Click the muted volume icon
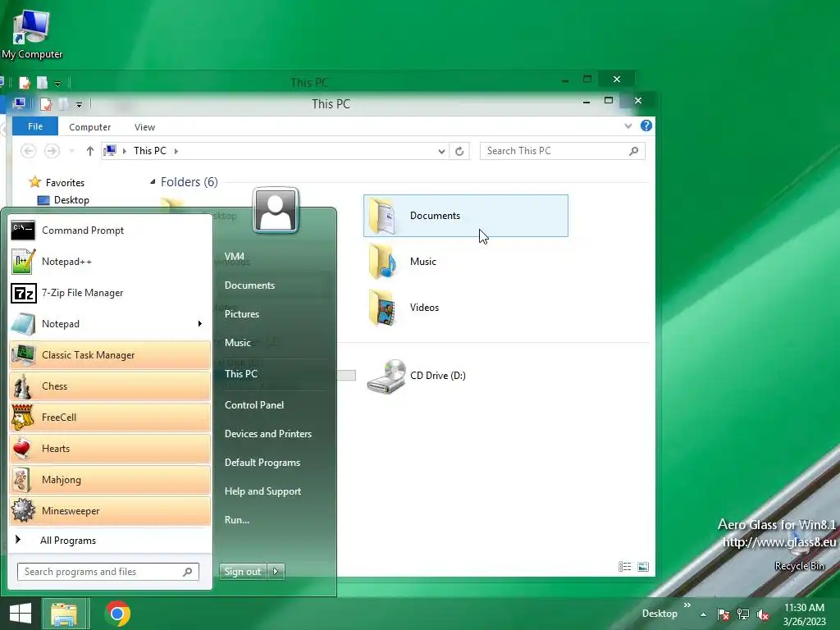Screen dimensions: 840x630 click(x=762, y=614)
